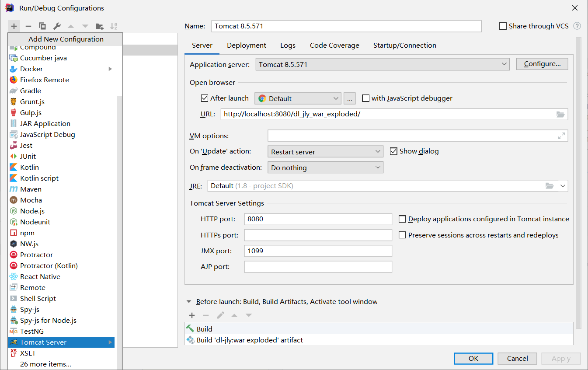Select Build 'dl-jly:war exploded' artifact row

coord(379,340)
